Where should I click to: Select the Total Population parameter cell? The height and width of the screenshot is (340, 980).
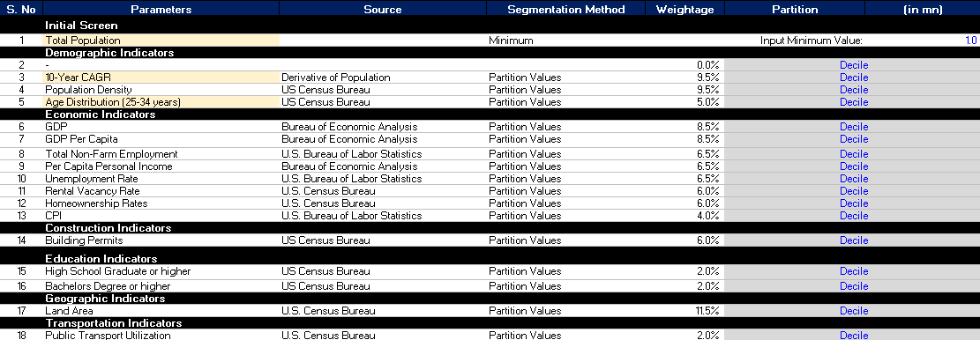click(x=161, y=41)
